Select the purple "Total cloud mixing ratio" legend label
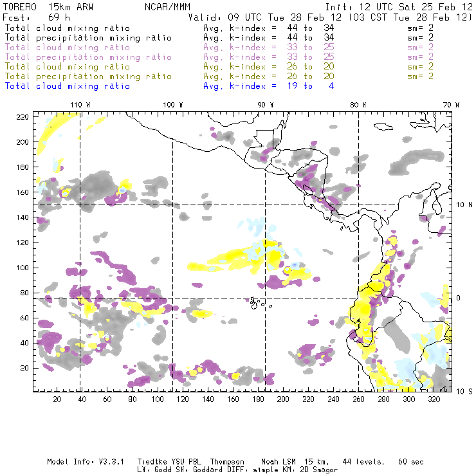Viewport: 476px width, 476px height. [68, 48]
